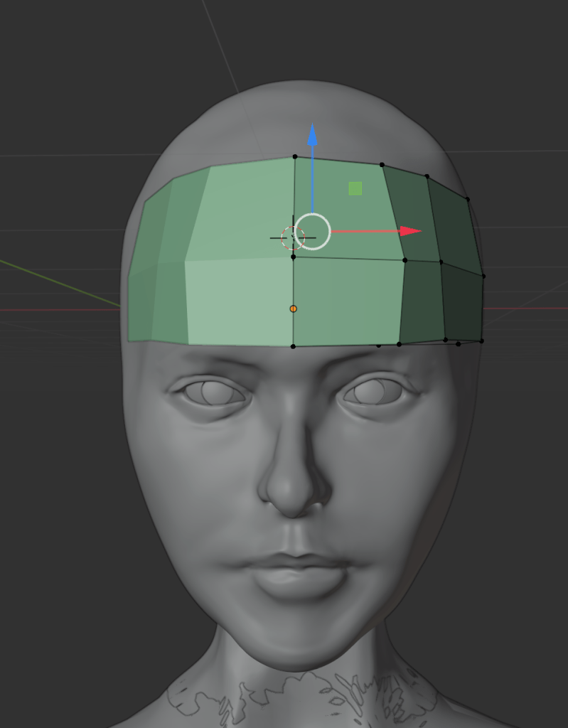Click the lips of the head model

[297, 572]
